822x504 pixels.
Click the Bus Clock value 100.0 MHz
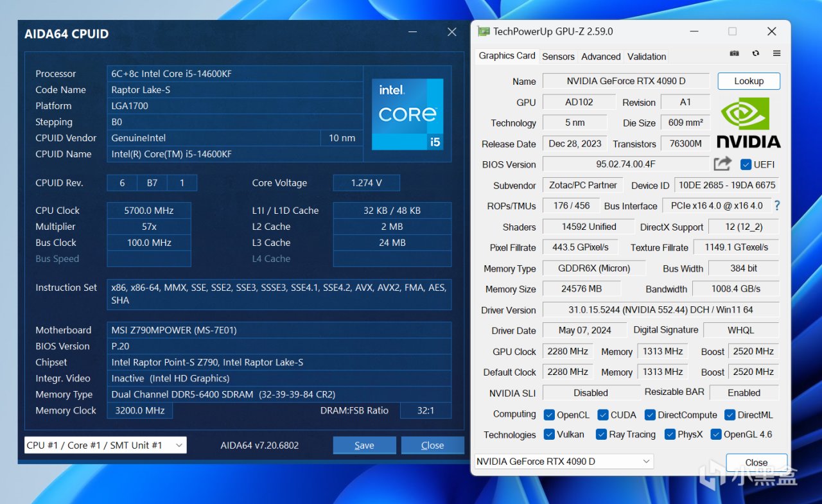point(149,243)
